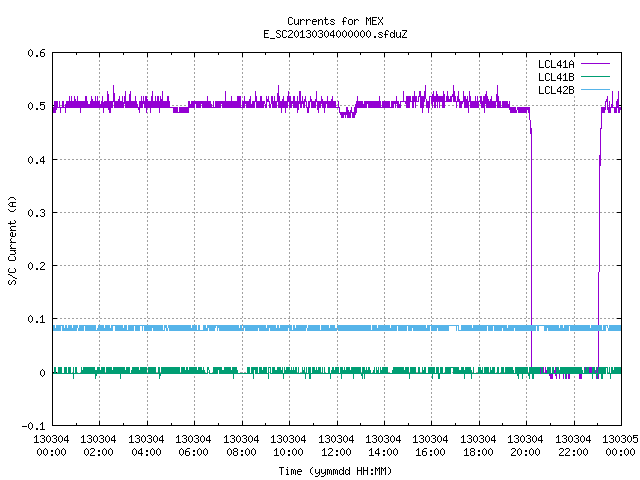Image resolution: width=640 pixels, height=480 pixels.
Task: Click the 04:00 x-axis tick label
Action: click(146, 446)
